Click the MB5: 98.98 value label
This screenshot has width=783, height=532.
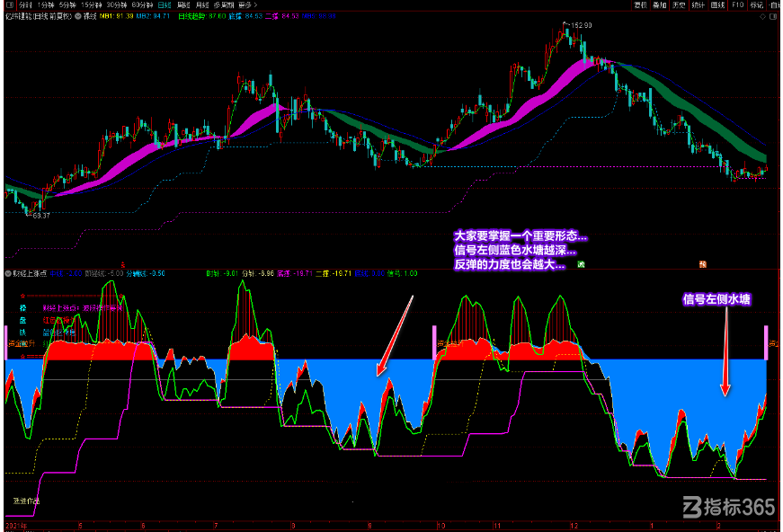318,16
